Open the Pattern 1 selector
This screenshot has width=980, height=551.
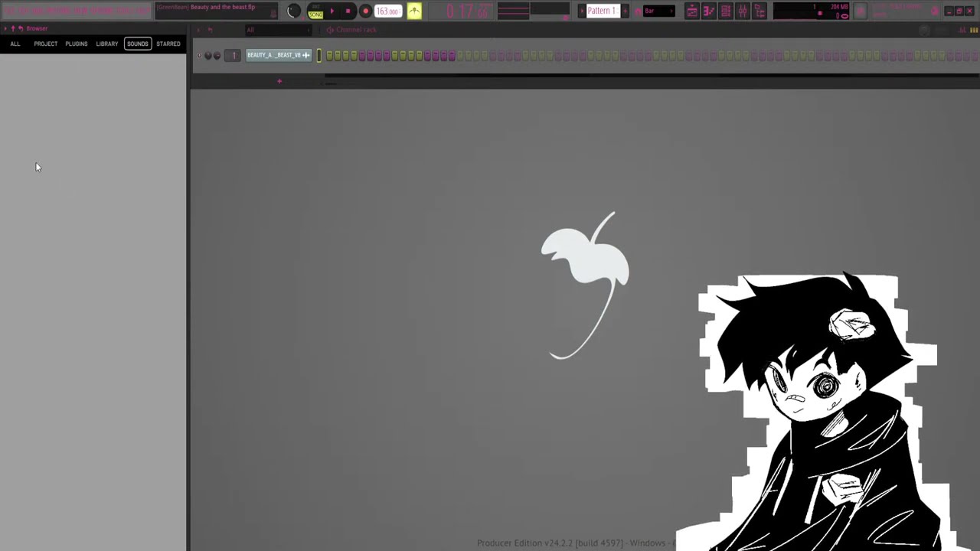point(603,11)
